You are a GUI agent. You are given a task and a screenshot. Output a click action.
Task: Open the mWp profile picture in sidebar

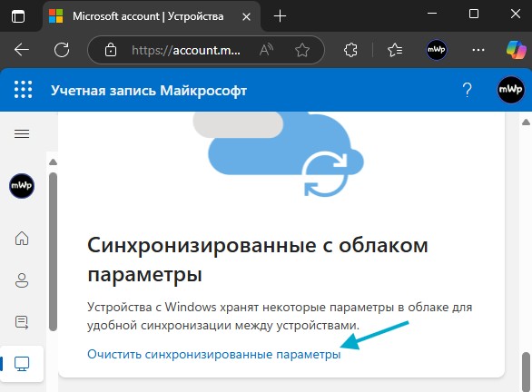pos(22,186)
